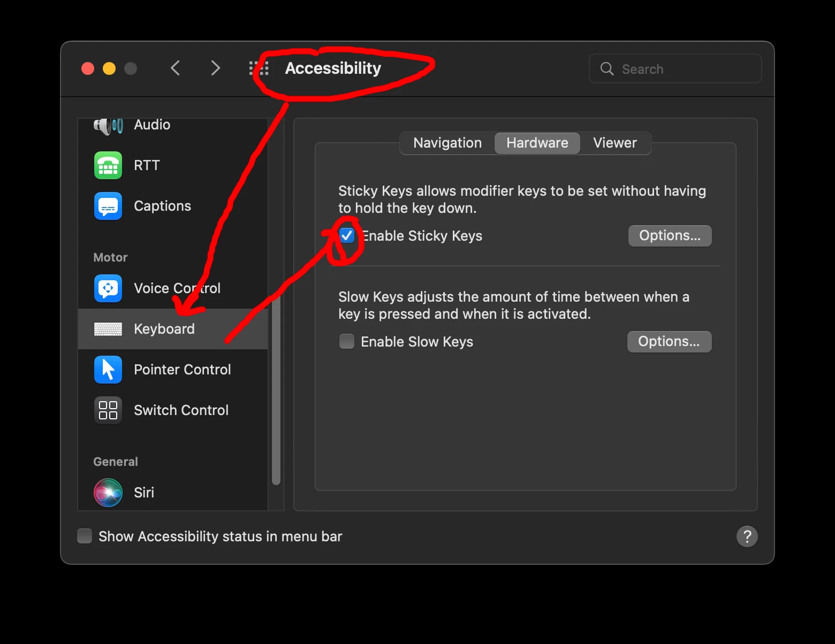Viewport: 835px width, 644px height.
Task: Click the search magnifier icon
Action: click(607, 68)
